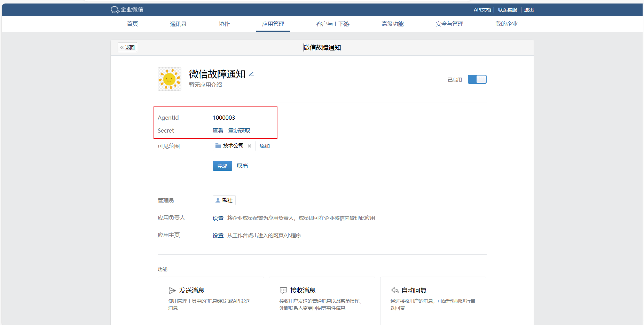Remove 技术公司 from visible range
The image size is (644, 325).
pyautogui.click(x=249, y=146)
